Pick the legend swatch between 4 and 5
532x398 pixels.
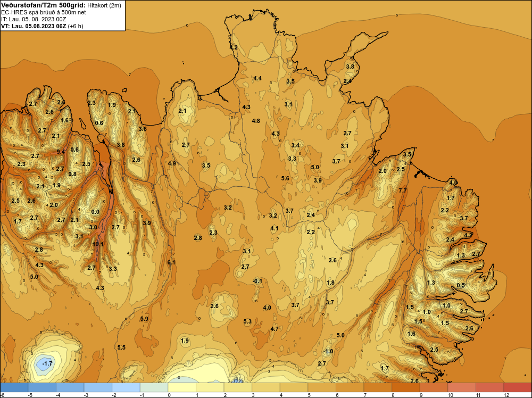[294, 387]
